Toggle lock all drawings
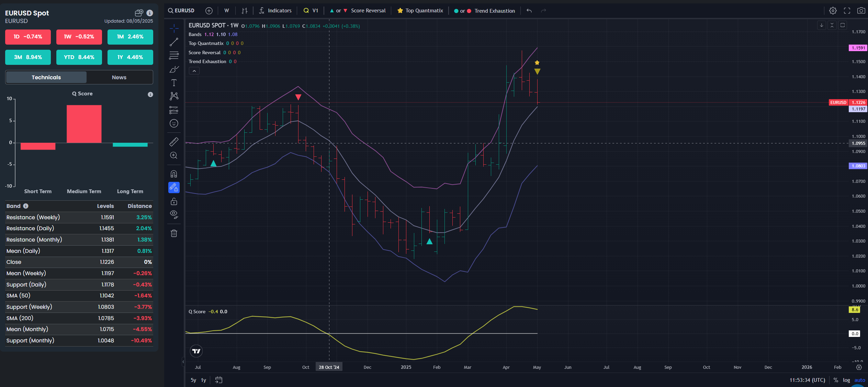This screenshot has width=868, height=387. pos(174,201)
